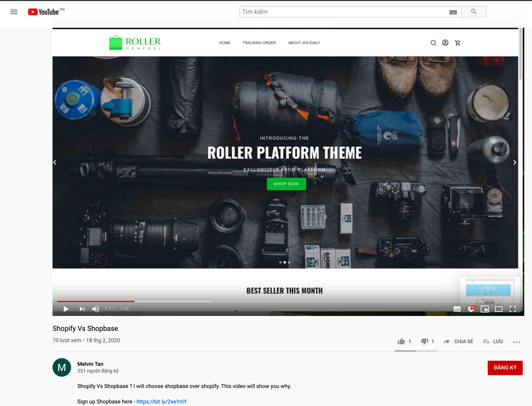Click the store account profile icon
The height and width of the screenshot is (406, 532).
445,43
